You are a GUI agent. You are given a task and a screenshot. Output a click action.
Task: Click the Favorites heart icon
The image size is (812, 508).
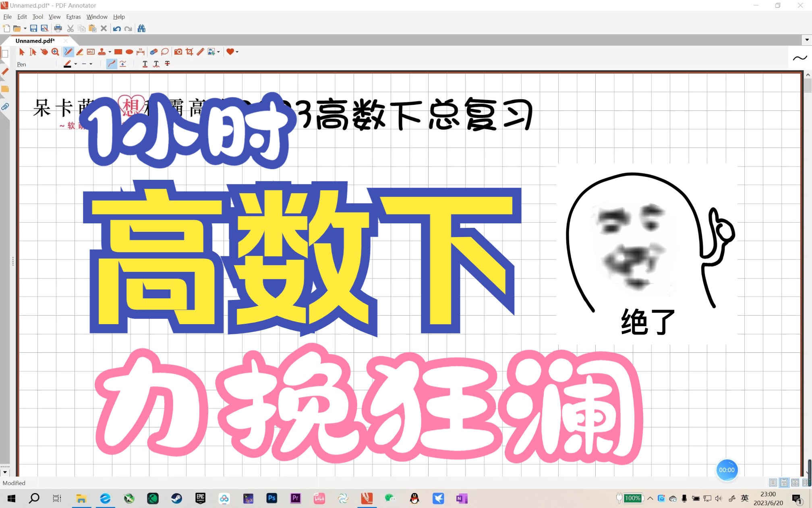[x=230, y=52]
